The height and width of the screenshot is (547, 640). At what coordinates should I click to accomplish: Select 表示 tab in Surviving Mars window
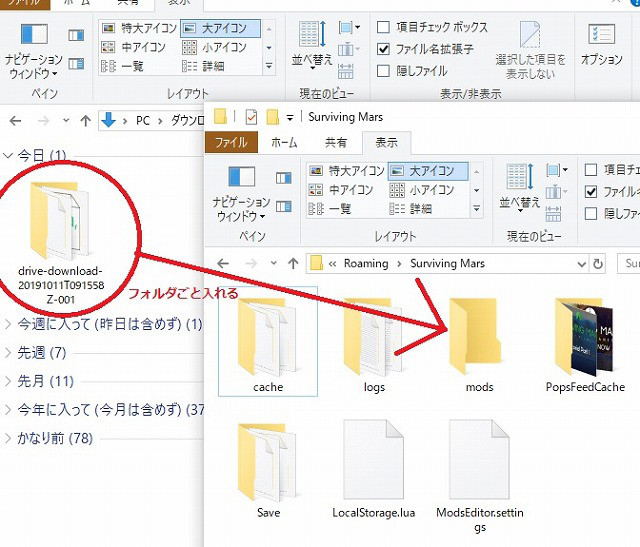coord(387,142)
